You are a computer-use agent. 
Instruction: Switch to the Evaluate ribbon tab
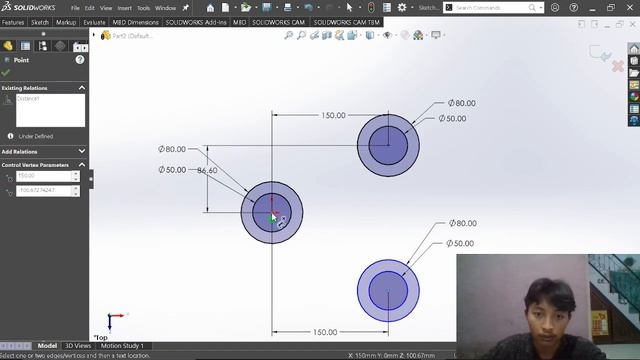tap(94, 22)
